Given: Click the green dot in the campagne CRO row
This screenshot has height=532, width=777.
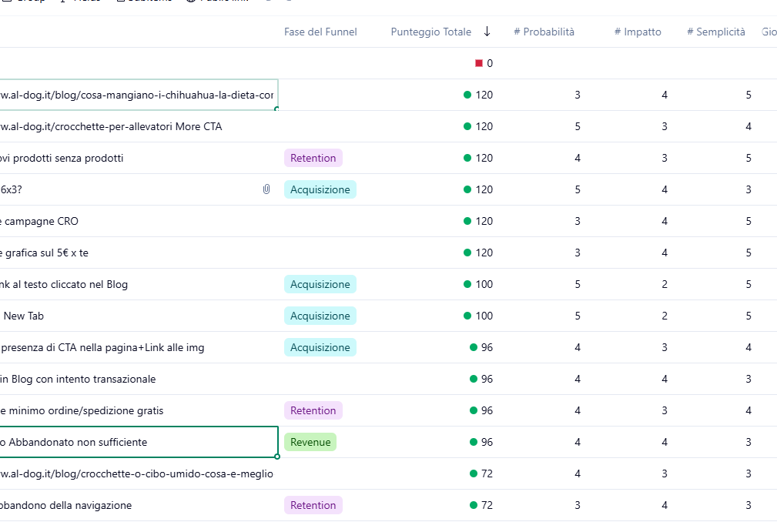Looking at the screenshot, I should click(x=467, y=221).
